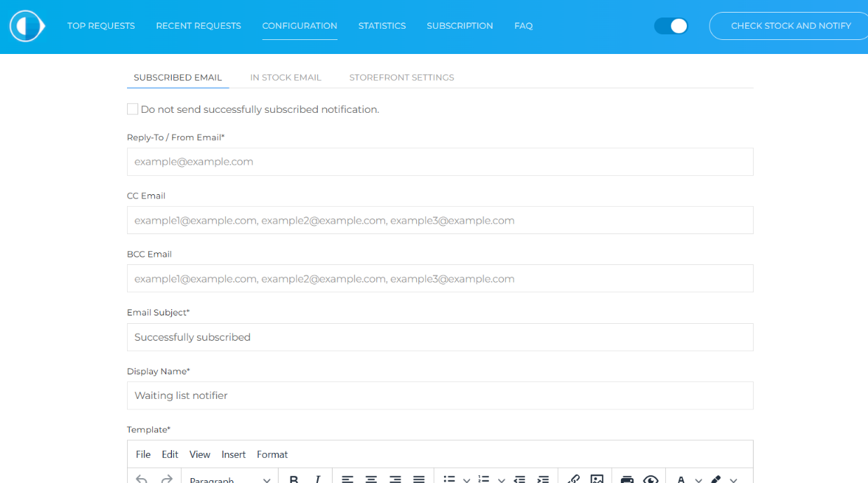Screen dimensions: 868x483
Task: Expand the text color dropdown arrow
Action: coord(698,480)
